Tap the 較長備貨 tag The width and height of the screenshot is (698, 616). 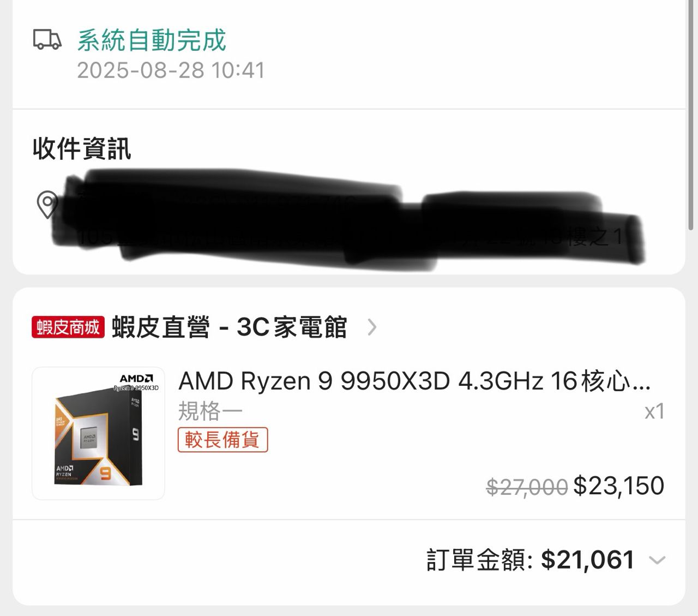click(222, 440)
